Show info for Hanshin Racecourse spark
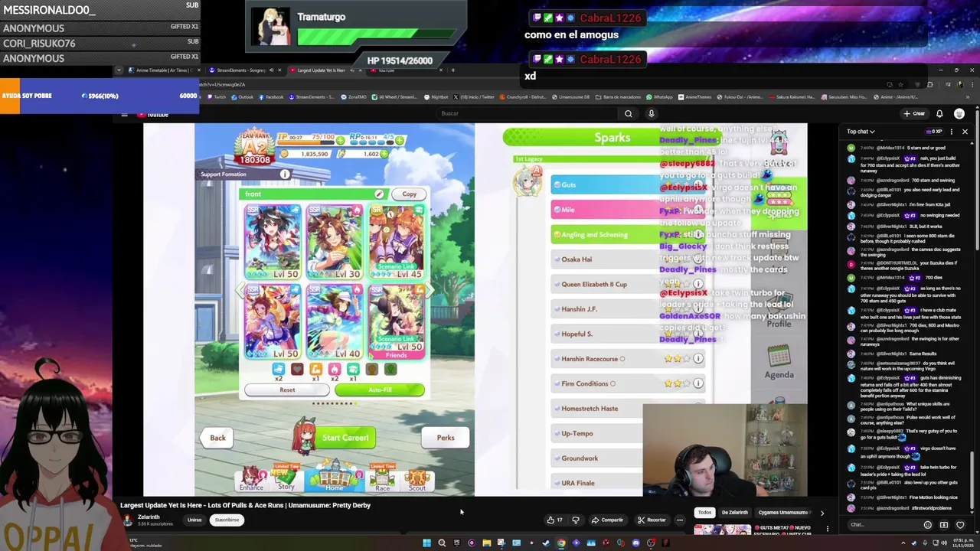 [697, 358]
